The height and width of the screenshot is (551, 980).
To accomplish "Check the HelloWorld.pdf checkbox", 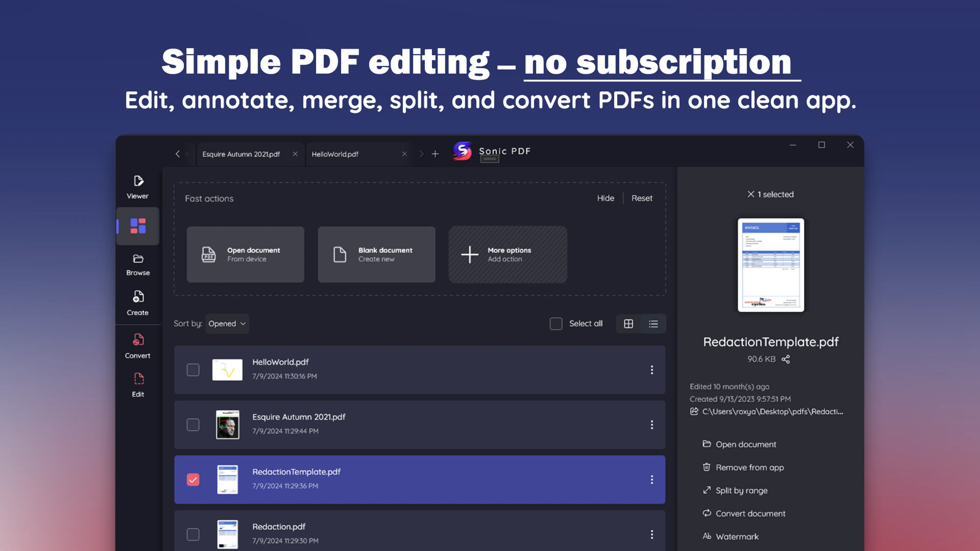I will pos(193,370).
